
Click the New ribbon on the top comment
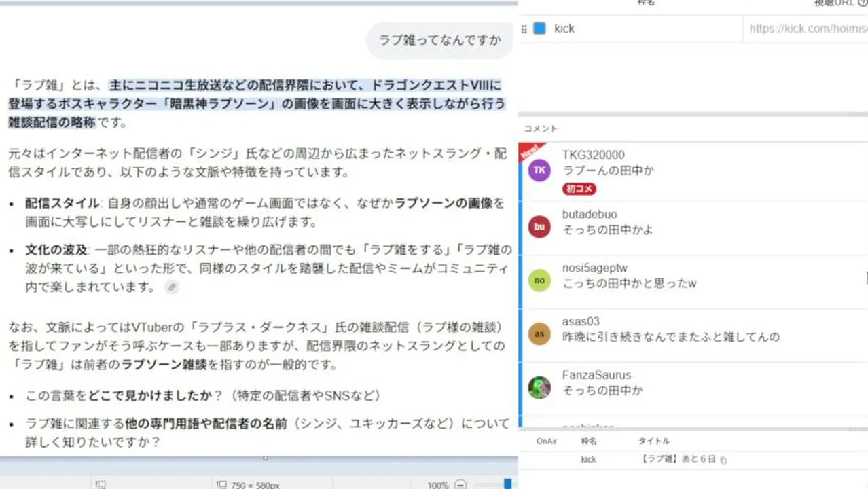click(x=530, y=151)
